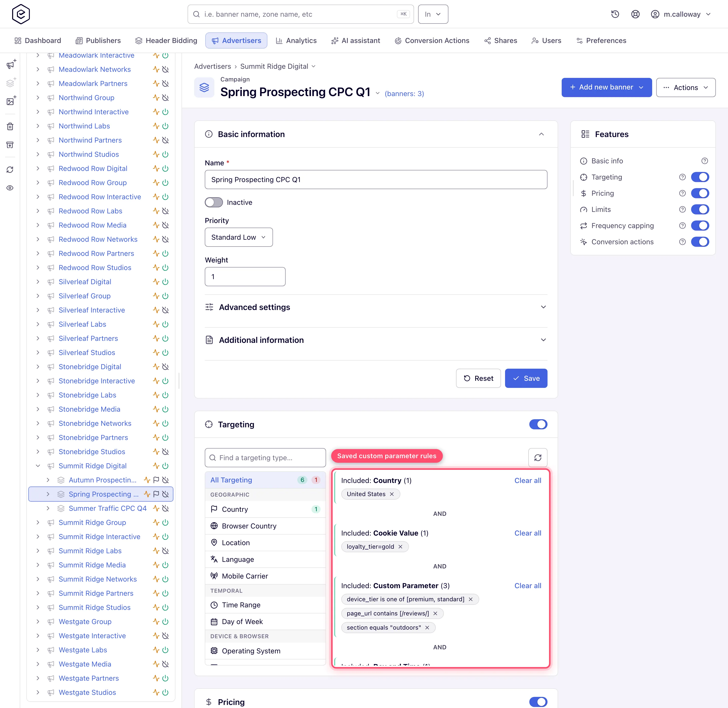Open the m.calloway user menu
Viewport: 728px width, 708px height.
point(681,14)
